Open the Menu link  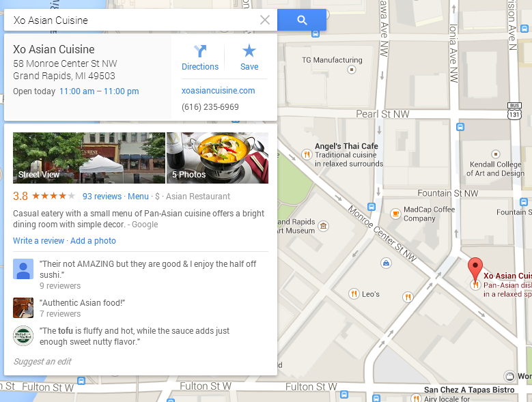pos(138,197)
